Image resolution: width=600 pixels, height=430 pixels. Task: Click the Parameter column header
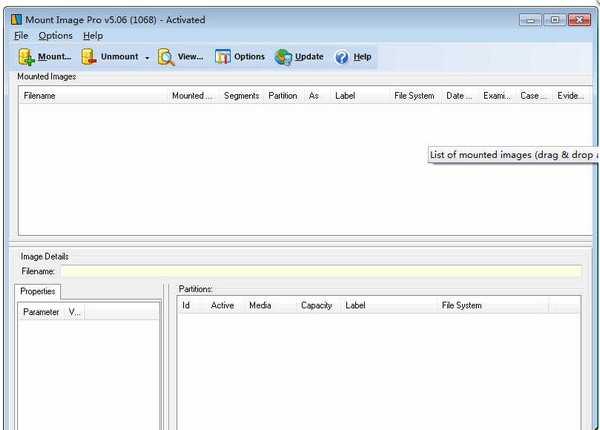[x=41, y=312]
